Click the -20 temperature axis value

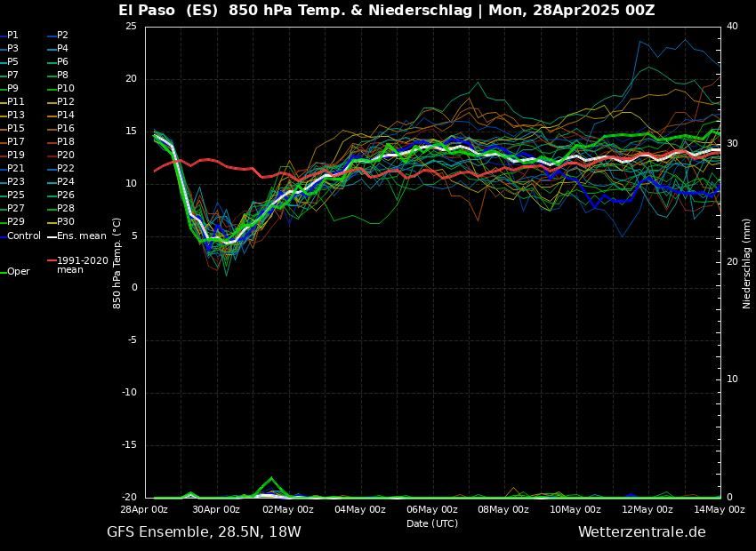pyautogui.click(x=129, y=497)
